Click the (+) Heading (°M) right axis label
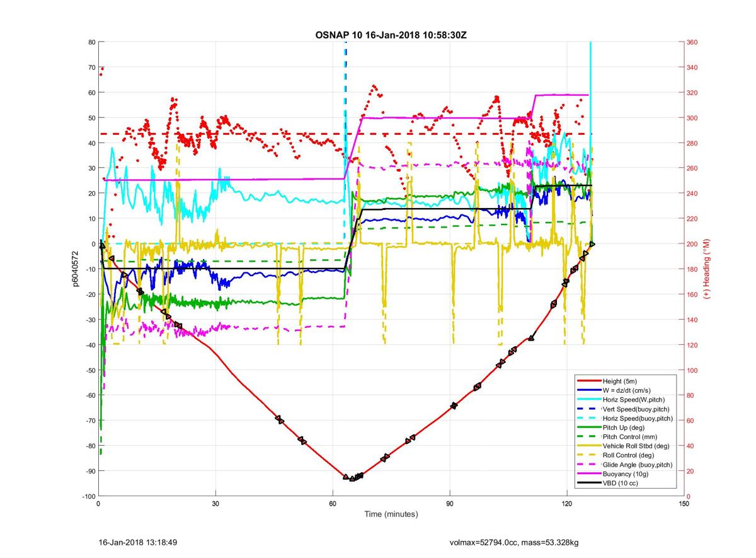The width and height of the screenshot is (756, 558). (706, 269)
